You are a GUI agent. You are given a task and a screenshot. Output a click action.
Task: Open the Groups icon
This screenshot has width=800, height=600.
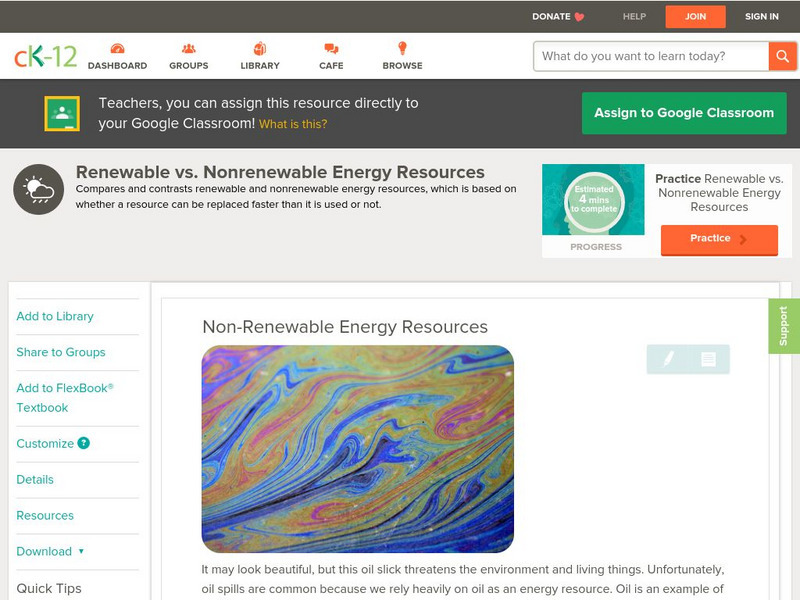click(x=188, y=49)
